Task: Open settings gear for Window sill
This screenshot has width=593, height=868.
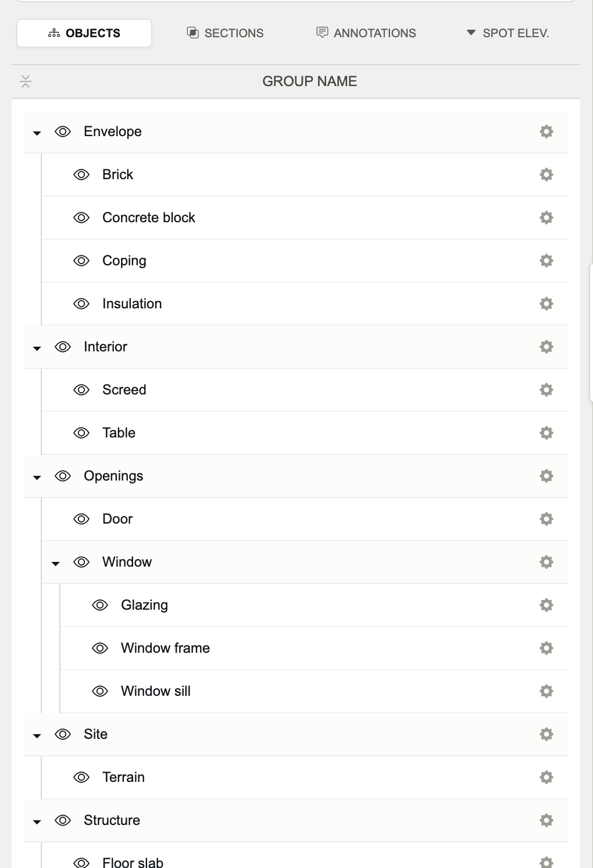Action: pyautogui.click(x=546, y=691)
